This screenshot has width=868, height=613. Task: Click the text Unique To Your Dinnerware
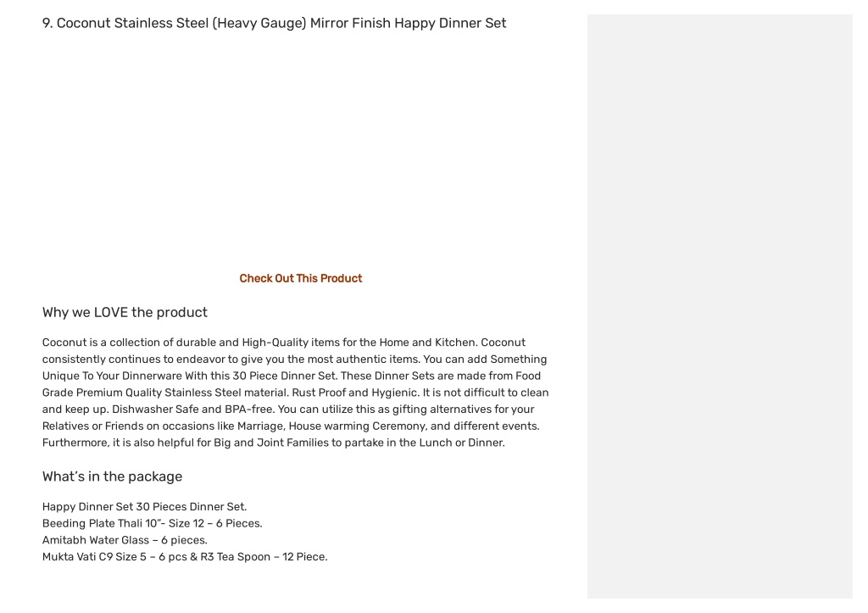112,376
